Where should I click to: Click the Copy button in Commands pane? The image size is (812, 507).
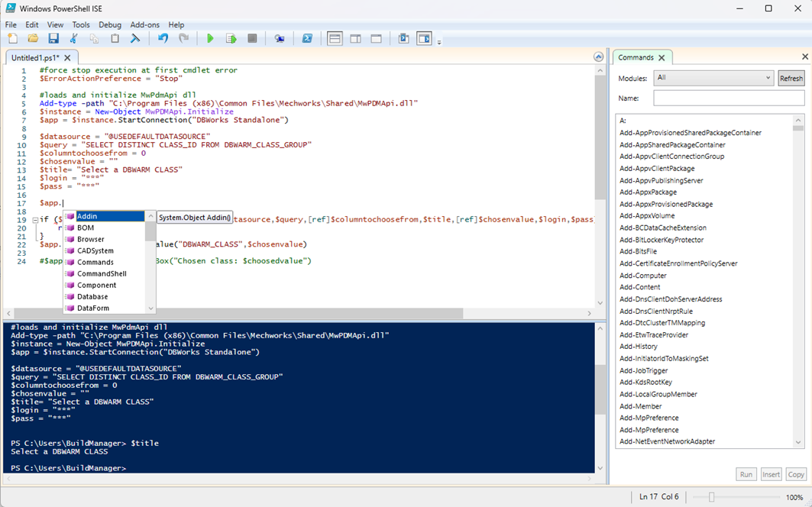point(796,474)
